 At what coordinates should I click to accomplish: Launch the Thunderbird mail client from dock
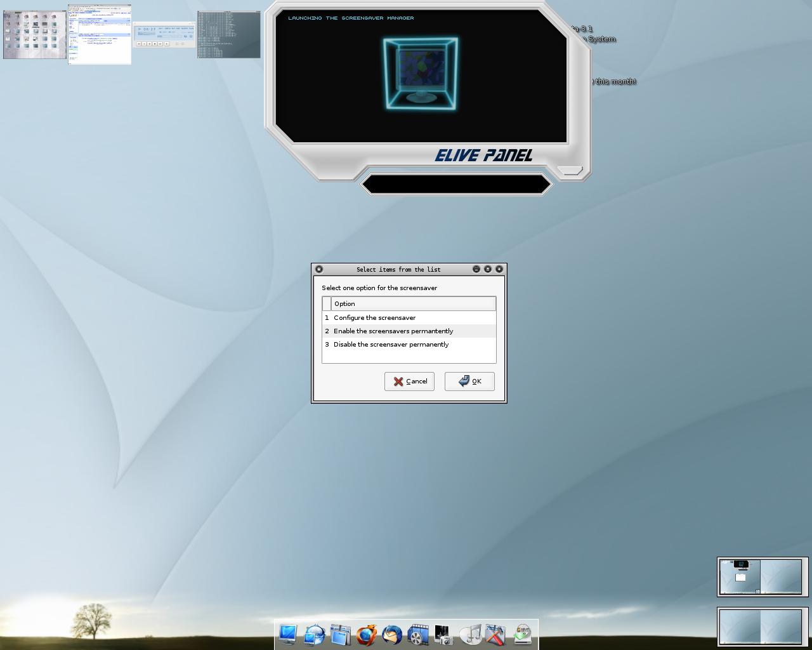click(x=392, y=634)
